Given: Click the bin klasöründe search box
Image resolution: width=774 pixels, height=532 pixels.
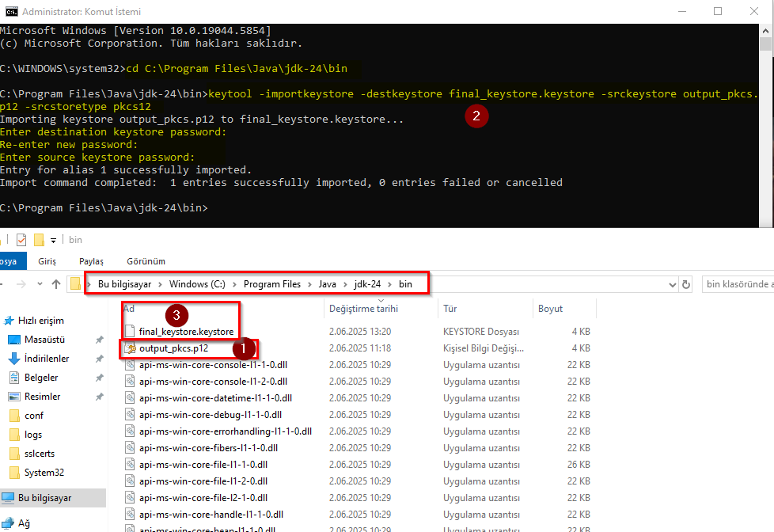Looking at the screenshot, I should (738, 284).
